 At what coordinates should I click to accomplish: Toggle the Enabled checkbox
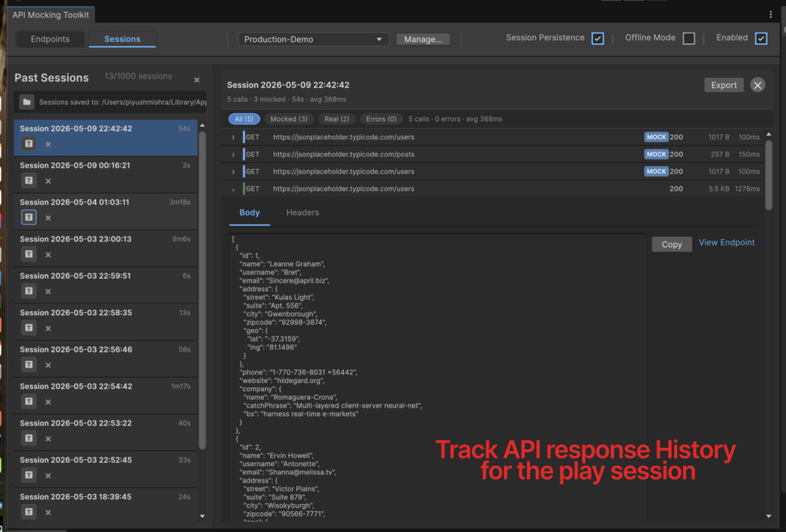pos(761,38)
